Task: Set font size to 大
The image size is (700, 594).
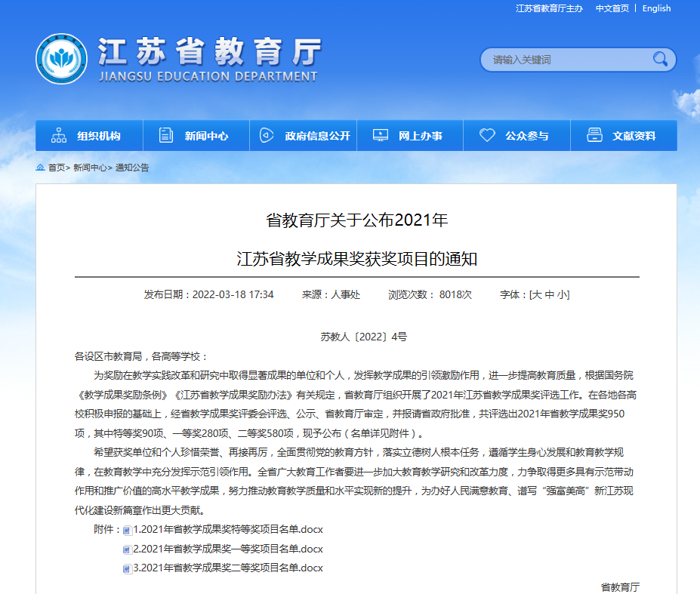Action: pos(538,294)
